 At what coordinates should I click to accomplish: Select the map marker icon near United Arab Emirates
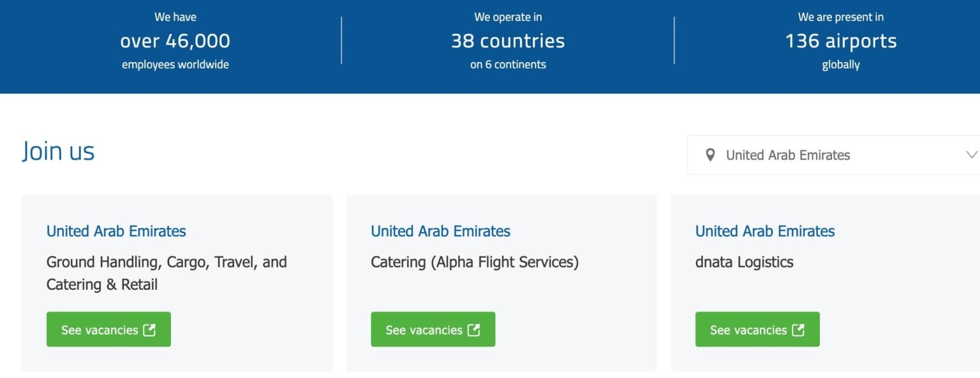tap(710, 155)
